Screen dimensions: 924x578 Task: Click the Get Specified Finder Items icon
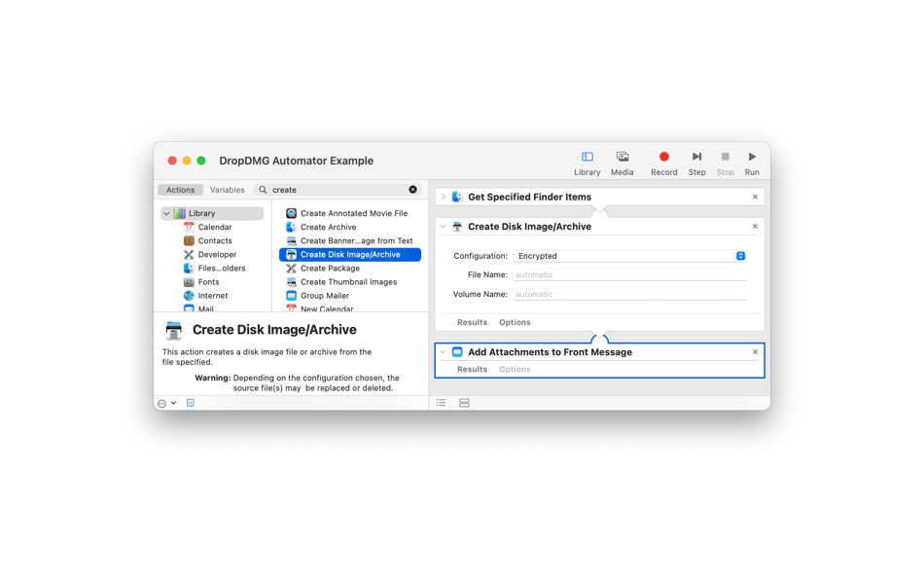pos(457,197)
